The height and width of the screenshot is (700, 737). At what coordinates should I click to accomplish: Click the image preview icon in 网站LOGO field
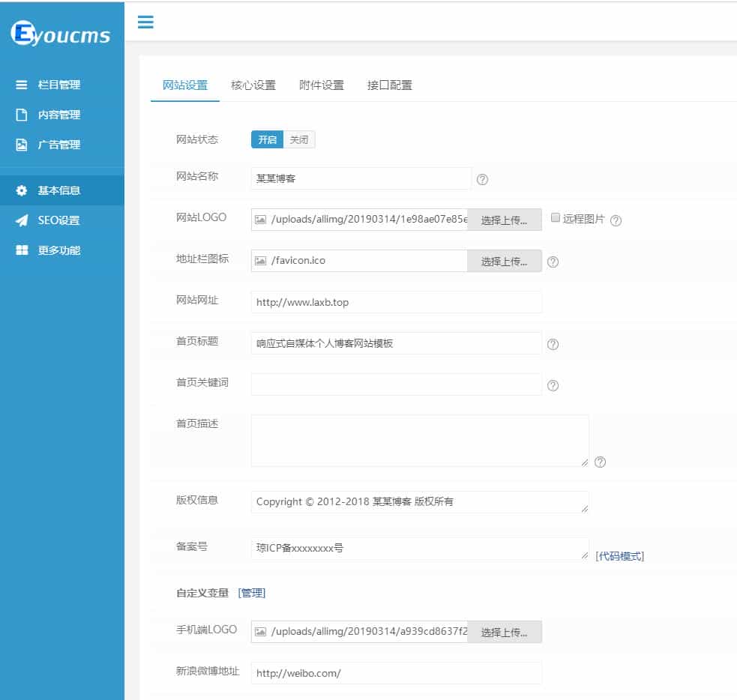coord(260,220)
